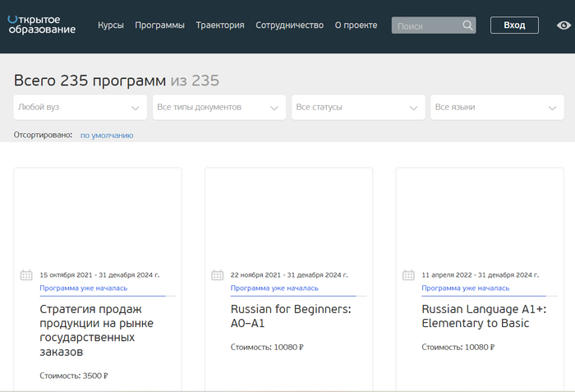Click the Открытое образование logo
This screenshot has width=575, height=392.
(x=41, y=25)
